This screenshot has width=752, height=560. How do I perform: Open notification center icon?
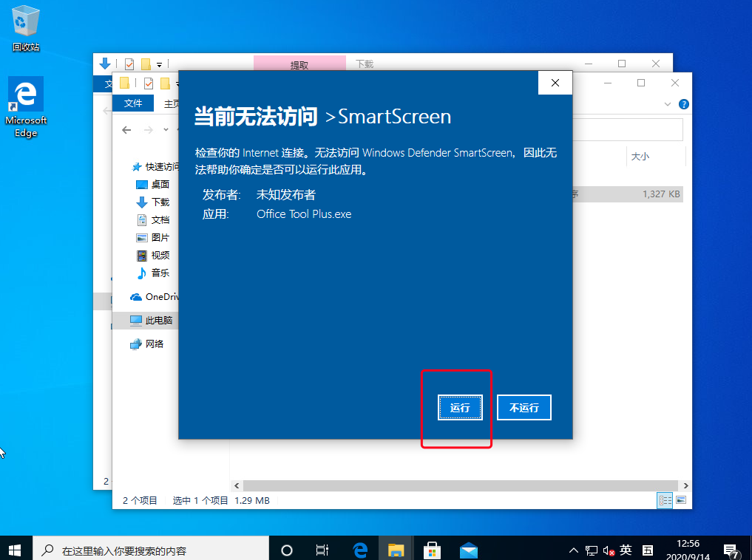point(731,551)
